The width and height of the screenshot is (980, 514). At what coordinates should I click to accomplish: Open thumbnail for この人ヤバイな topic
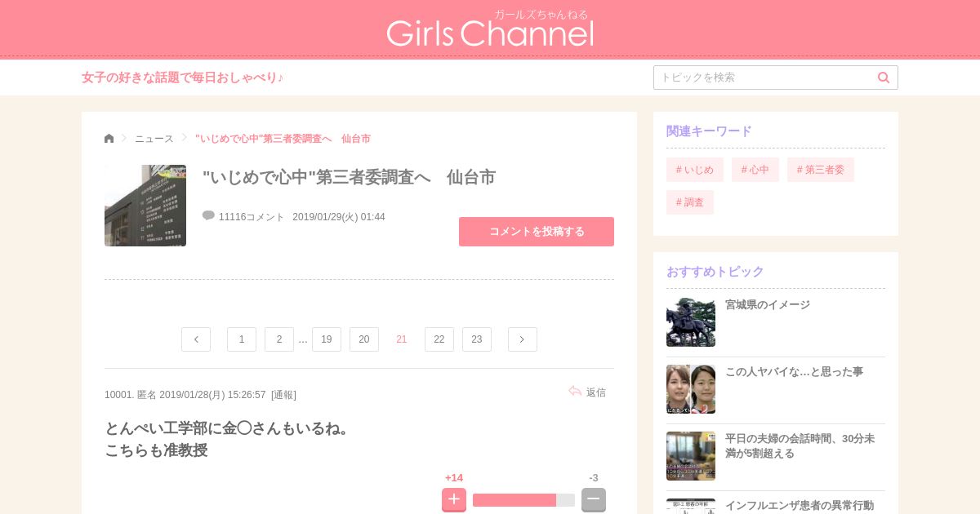691,389
